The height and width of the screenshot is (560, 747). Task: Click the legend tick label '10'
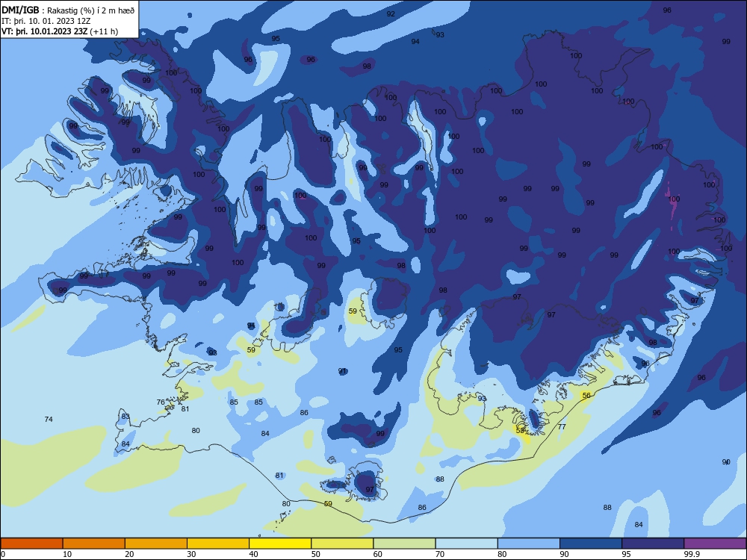coord(66,554)
